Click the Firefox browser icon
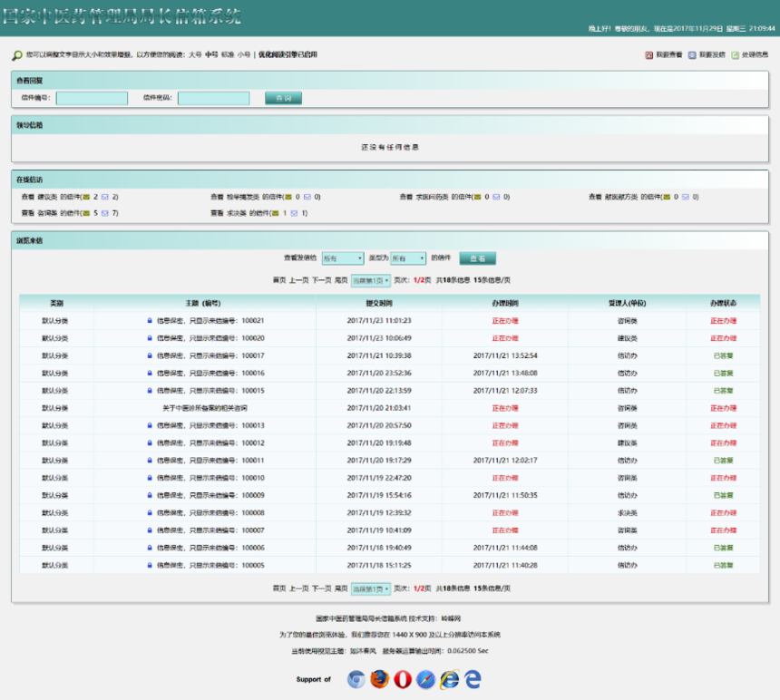The width and height of the screenshot is (780, 700). pyautogui.click(x=379, y=679)
